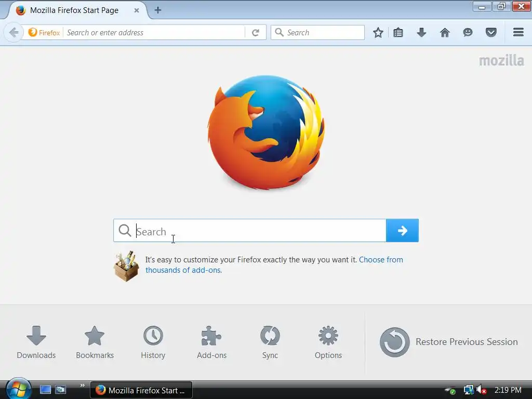Open Bookmarks from the start page
Image resolution: width=532 pixels, height=399 pixels.
point(95,342)
